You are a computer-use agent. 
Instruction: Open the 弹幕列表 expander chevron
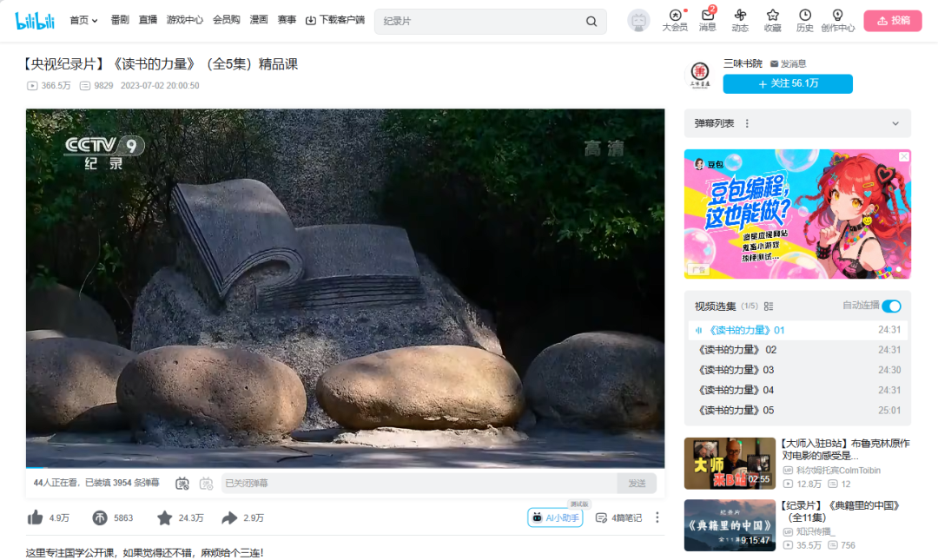896,123
